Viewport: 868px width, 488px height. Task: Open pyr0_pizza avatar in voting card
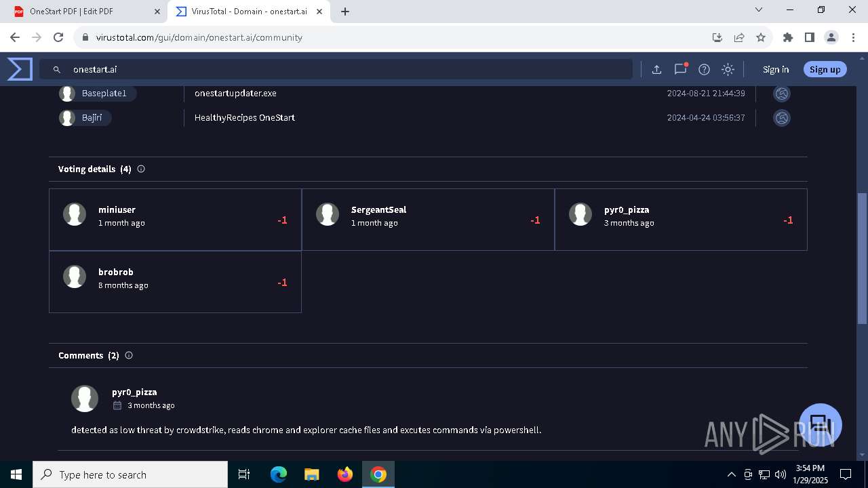pyautogui.click(x=580, y=214)
